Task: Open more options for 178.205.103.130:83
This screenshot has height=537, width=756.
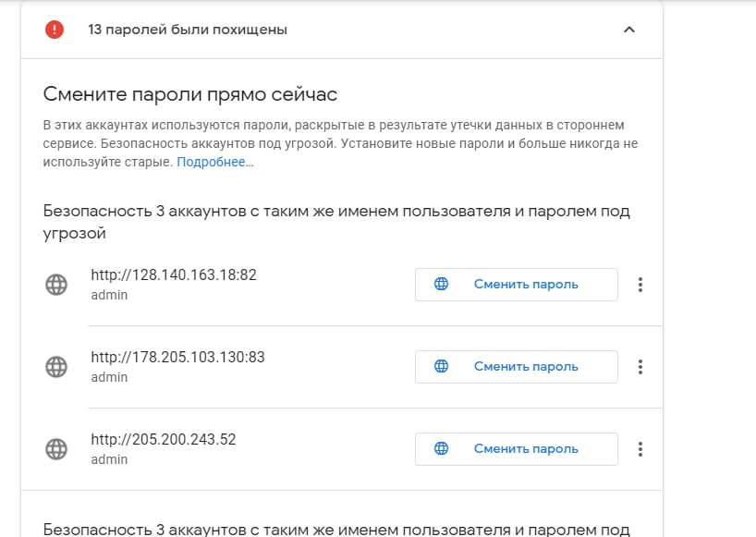Action: (x=640, y=367)
